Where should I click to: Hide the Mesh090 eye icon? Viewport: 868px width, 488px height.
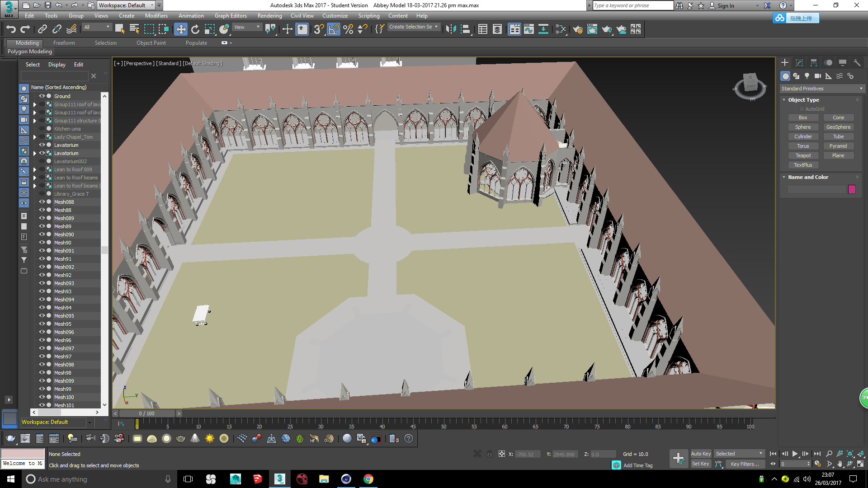pos(42,234)
